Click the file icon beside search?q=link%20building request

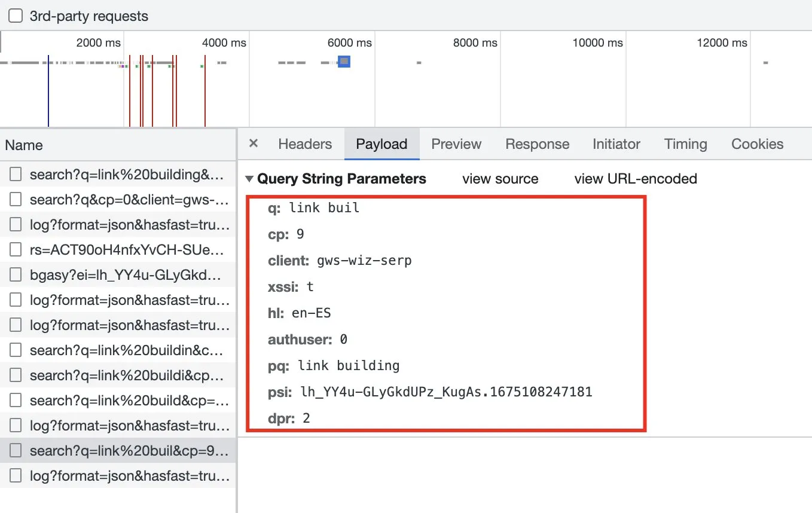pyautogui.click(x=16, y=175)
